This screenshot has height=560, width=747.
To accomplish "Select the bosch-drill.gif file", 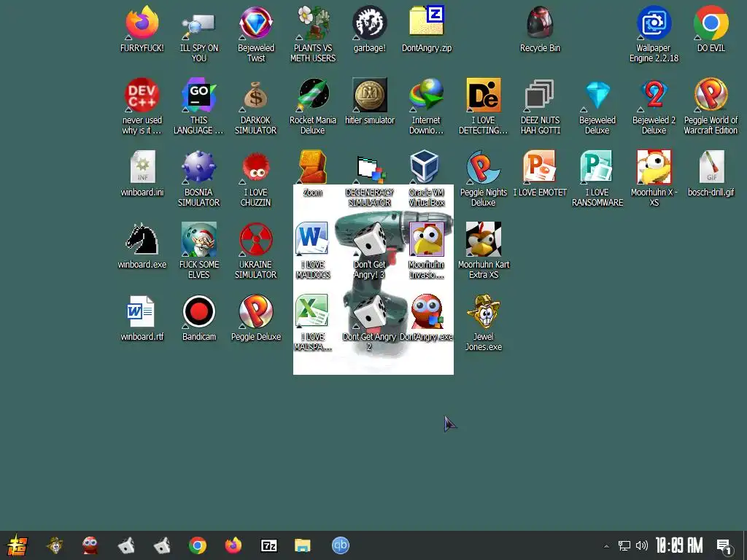I will pyautogui.click(x=711, y=174).
